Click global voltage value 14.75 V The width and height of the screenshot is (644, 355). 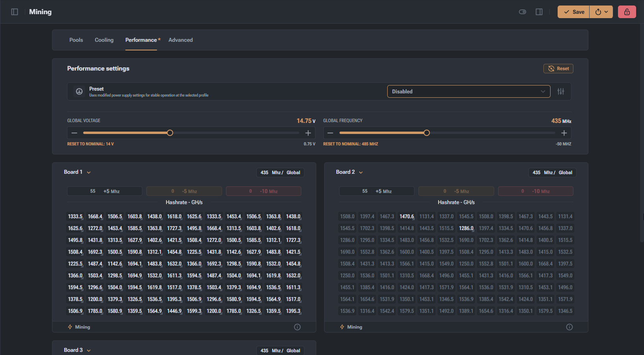point(306,121)
